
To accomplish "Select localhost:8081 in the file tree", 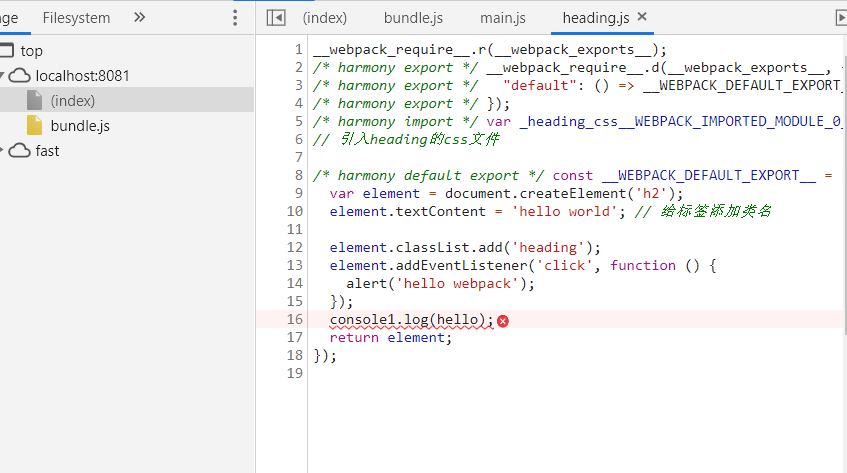I will click(x=82, y=76).
